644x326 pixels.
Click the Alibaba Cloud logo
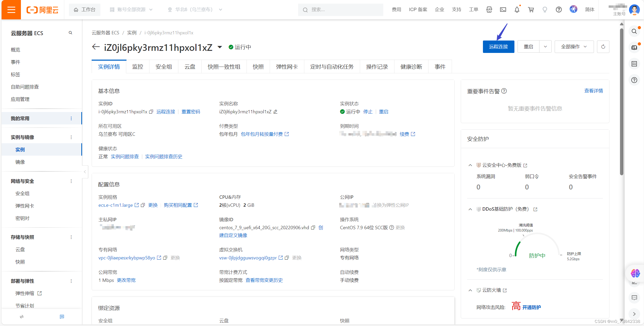tap(43, 10)
